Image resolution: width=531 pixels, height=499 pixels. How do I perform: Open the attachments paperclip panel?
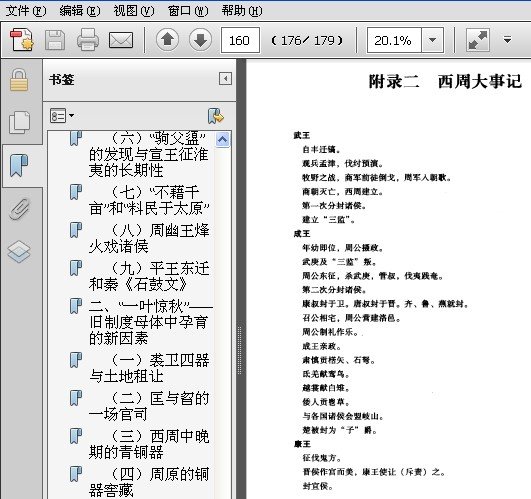[x=19, y=209]
